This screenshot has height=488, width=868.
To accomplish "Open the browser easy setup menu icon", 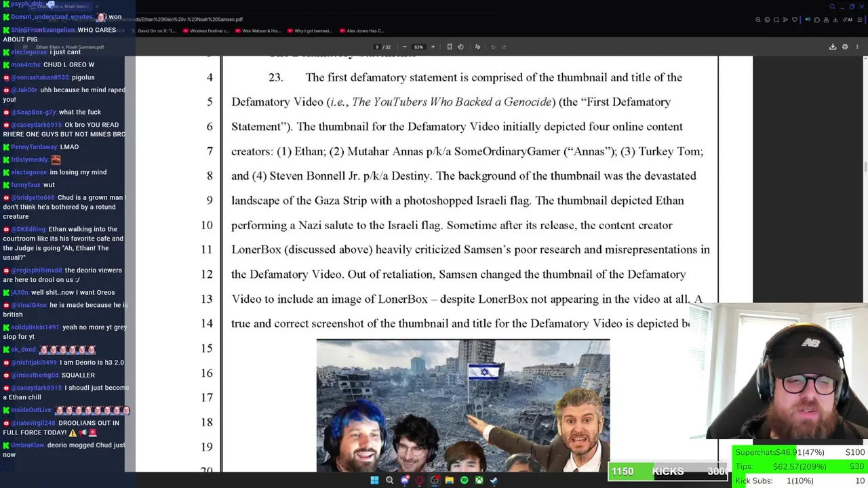I will [x=859, y=20].
